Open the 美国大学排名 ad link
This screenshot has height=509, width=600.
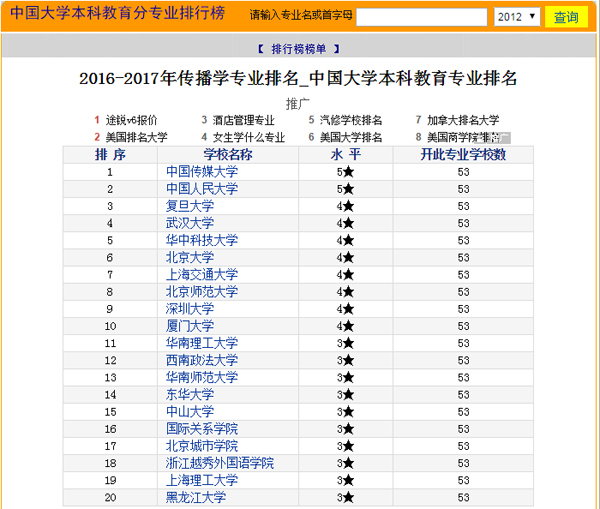pos(350,137)
